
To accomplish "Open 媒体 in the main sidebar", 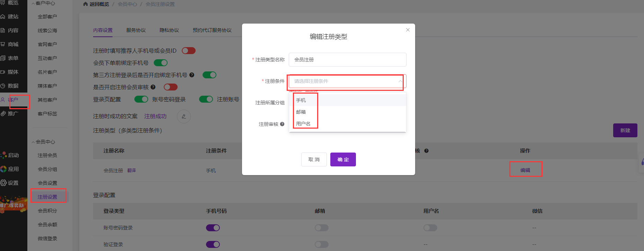I will point(10,72).
